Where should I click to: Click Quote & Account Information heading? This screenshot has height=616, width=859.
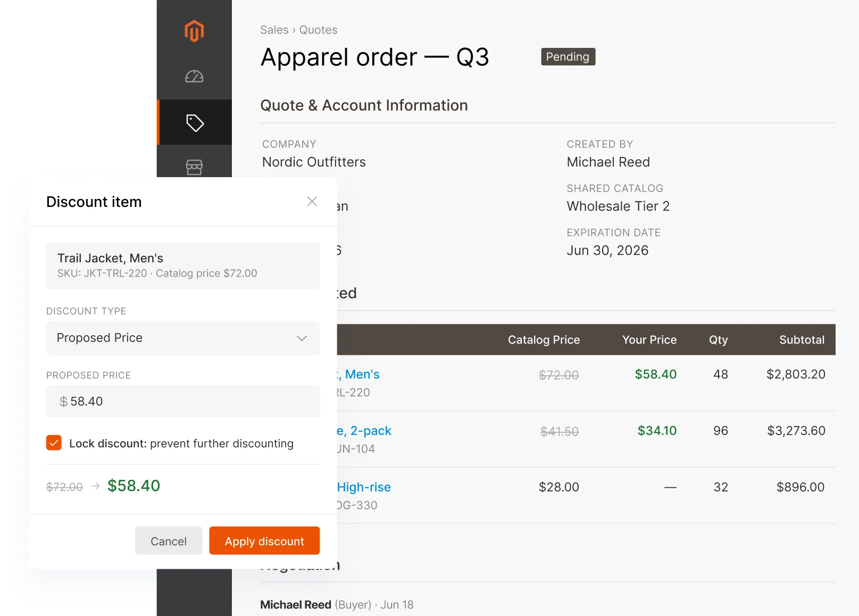[364, 105]
